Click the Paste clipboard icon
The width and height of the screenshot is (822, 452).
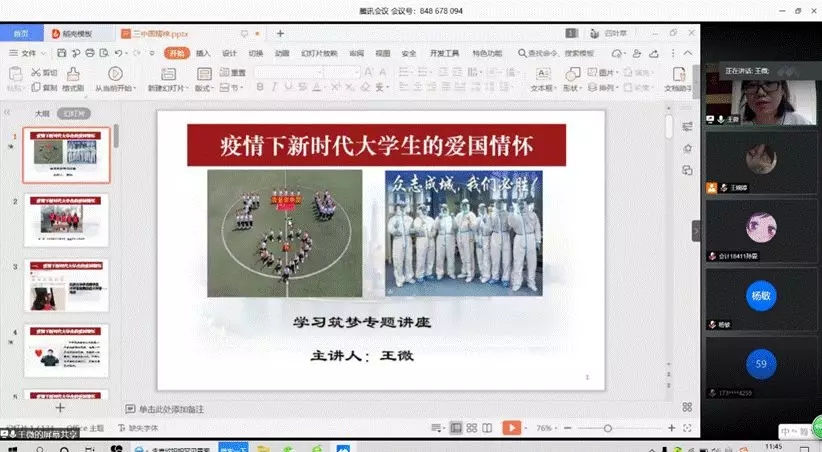pyautogui.click(x=15, y=74)
